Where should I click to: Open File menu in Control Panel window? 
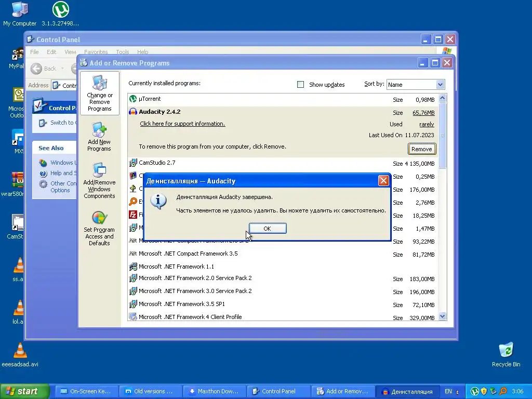34,52
